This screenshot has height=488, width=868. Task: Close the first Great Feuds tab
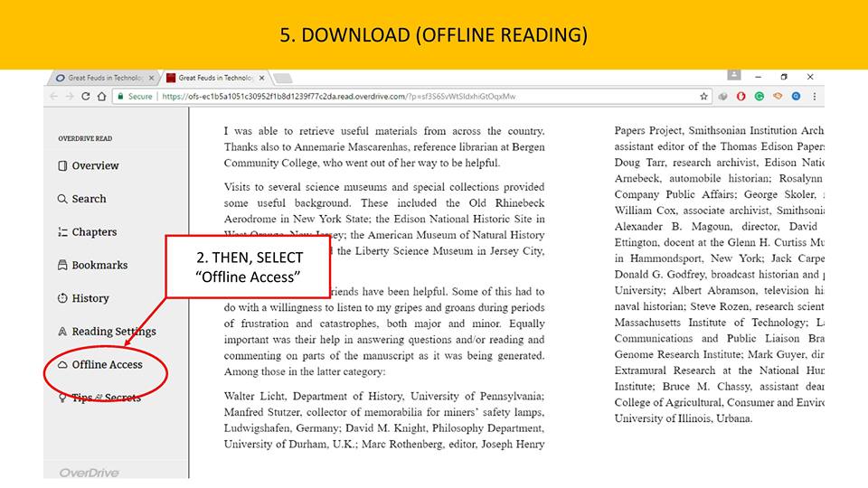[x=151, y=78]
